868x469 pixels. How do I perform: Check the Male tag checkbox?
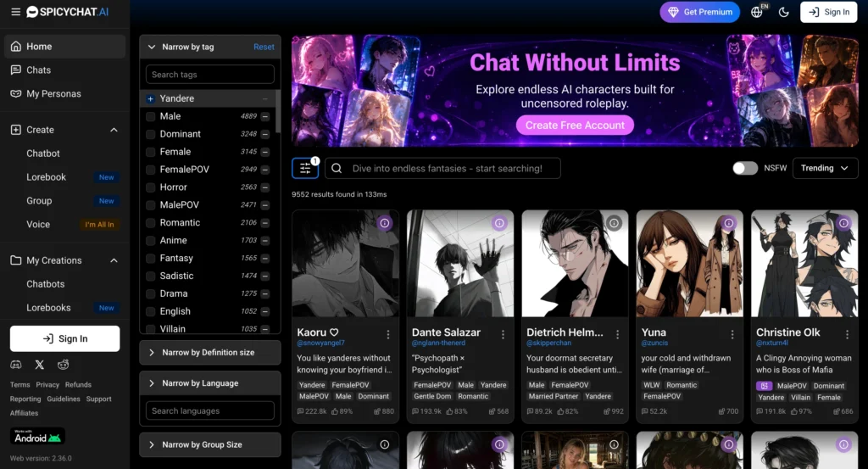tap(150, 116)
